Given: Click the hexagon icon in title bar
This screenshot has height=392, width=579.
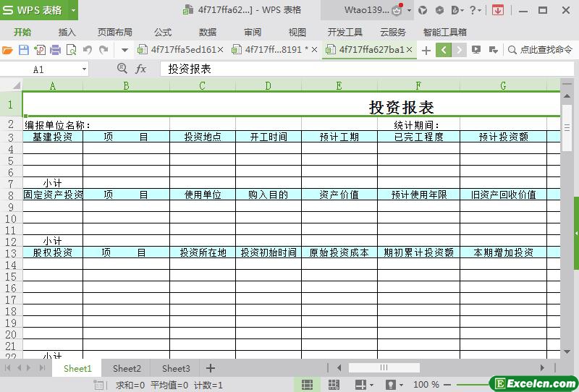Looking at the screenshot, I should tap(439, 10).
